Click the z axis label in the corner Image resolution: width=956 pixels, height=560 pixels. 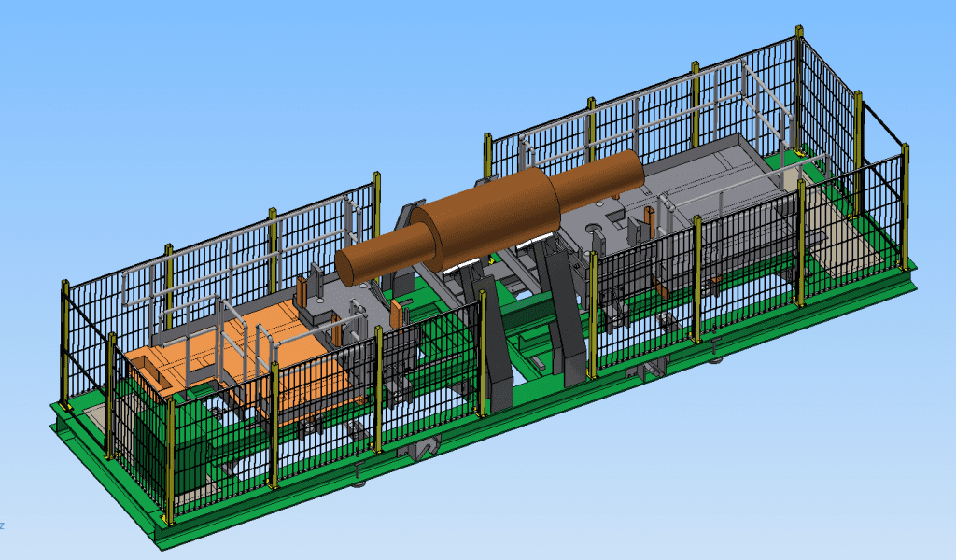[3, 525]
